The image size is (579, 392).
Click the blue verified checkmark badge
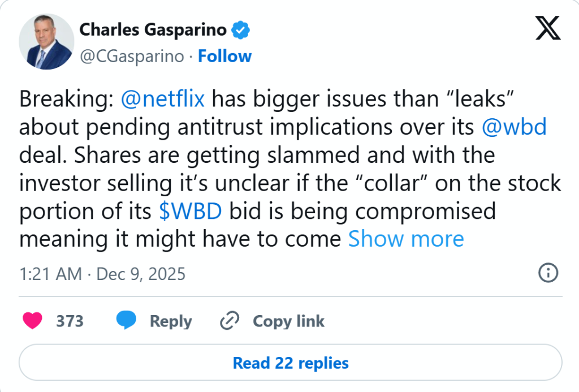click(x=242, y=29)
